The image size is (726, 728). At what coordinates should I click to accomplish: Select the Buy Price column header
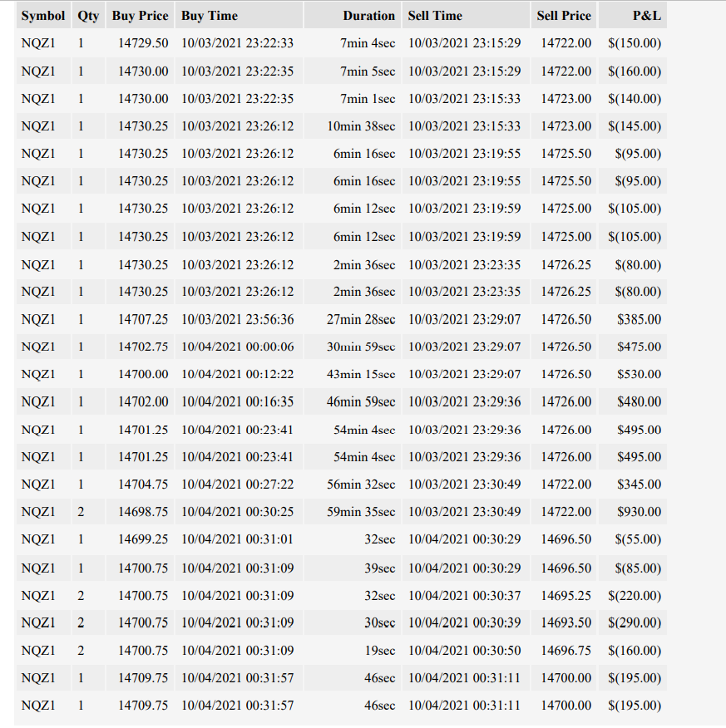click(140, 15)
